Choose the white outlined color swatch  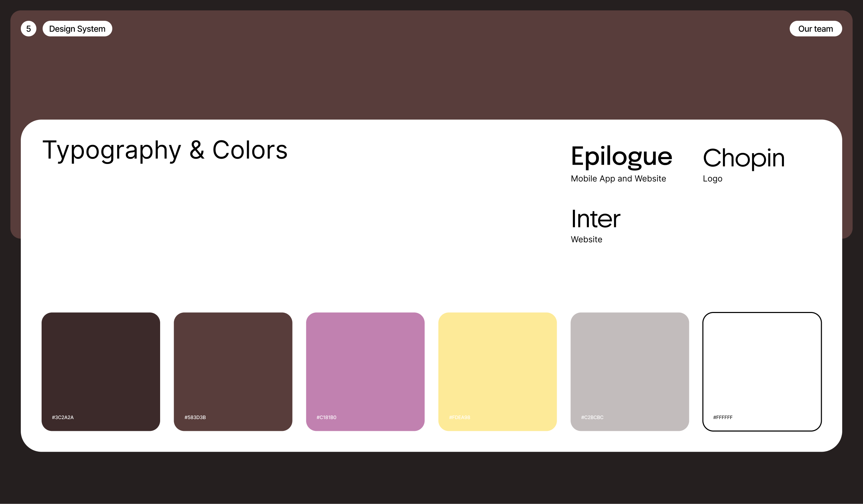[x=762, y=364]
